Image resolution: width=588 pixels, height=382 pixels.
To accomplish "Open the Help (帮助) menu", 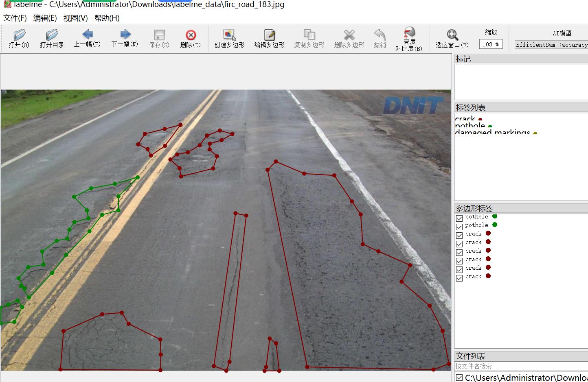I will [107, 18].
